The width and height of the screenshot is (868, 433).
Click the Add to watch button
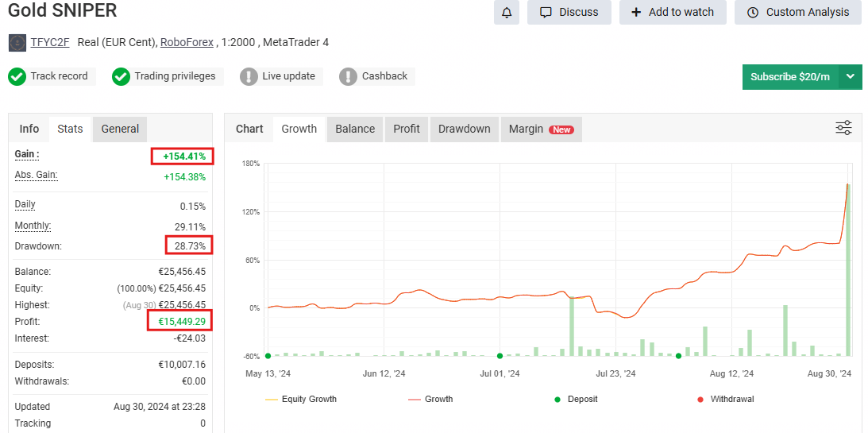click(672, 12)
